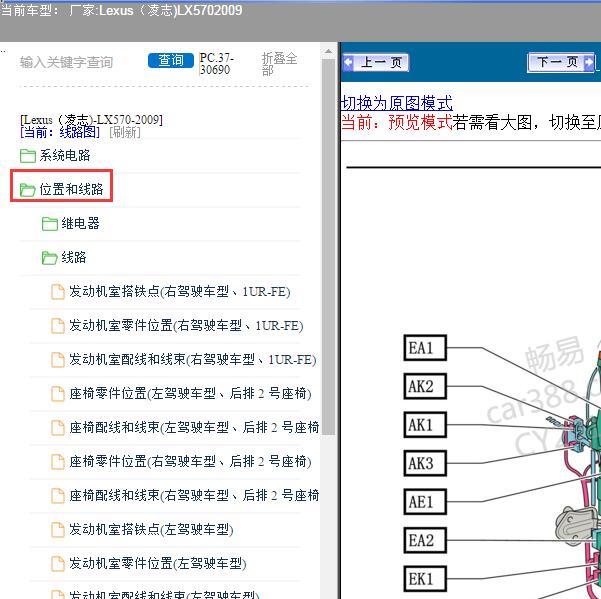Click the EA1 connector label in diagram
601x599 pixels.
click(x=425, y=348)
